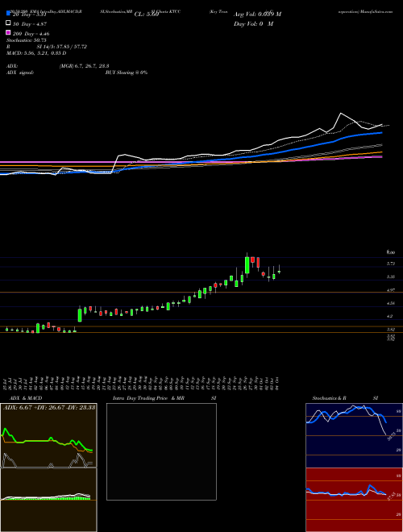Select the 'CL: 5.60' closing price label
The image size is (403, 532).
(147, 15)
